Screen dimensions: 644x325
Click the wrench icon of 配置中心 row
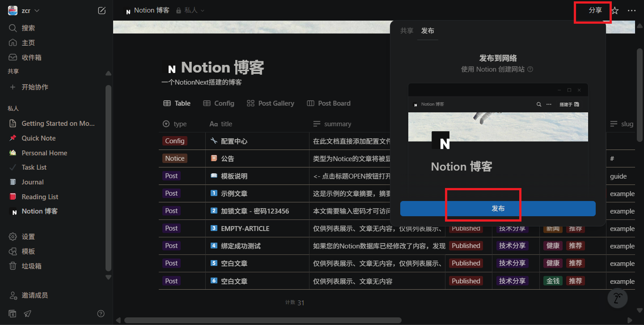(214, 141)
